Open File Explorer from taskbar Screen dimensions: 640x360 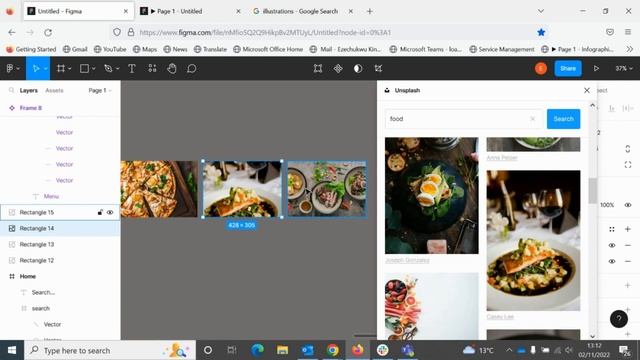click(282, 350)
